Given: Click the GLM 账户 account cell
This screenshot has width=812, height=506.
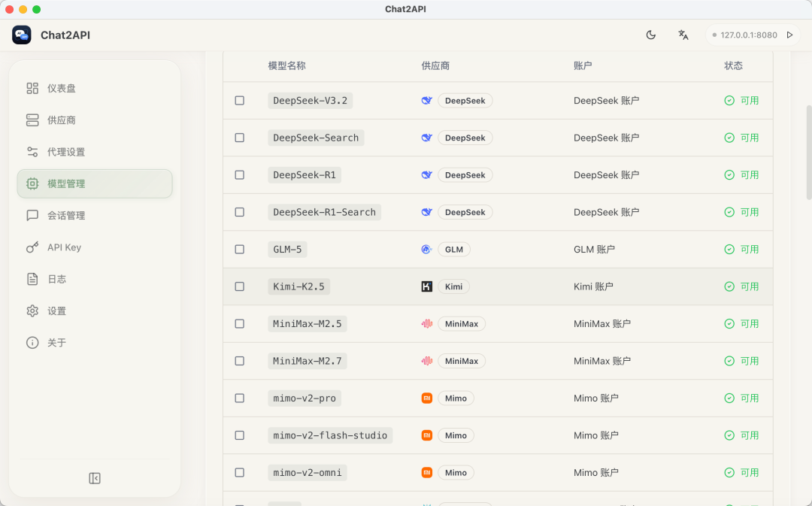Looking at the screenshot, I should click(x=594, y=250).
